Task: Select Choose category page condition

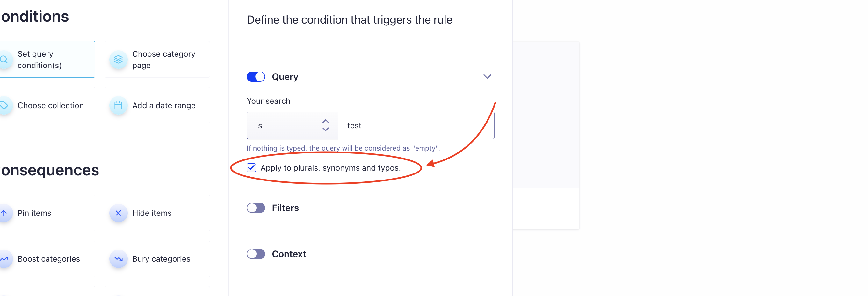Action: [x=163, y=60]
